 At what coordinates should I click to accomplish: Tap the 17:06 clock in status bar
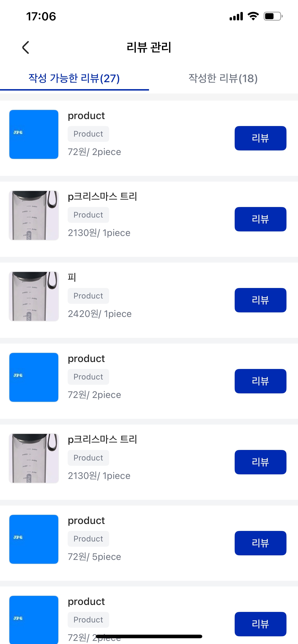tap(41, 17)
